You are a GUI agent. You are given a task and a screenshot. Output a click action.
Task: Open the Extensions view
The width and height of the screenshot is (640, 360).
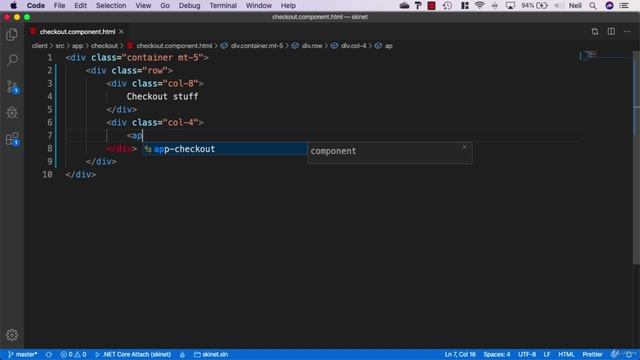tap(12, 139)
